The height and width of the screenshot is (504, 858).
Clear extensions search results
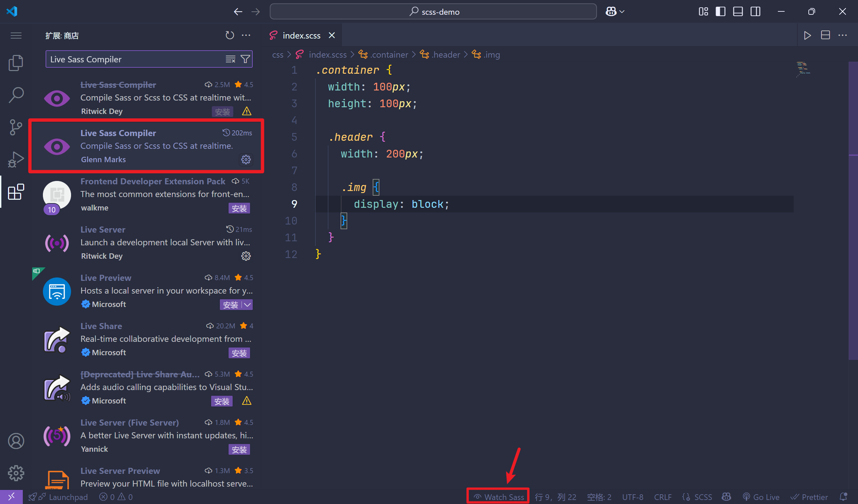231,59
